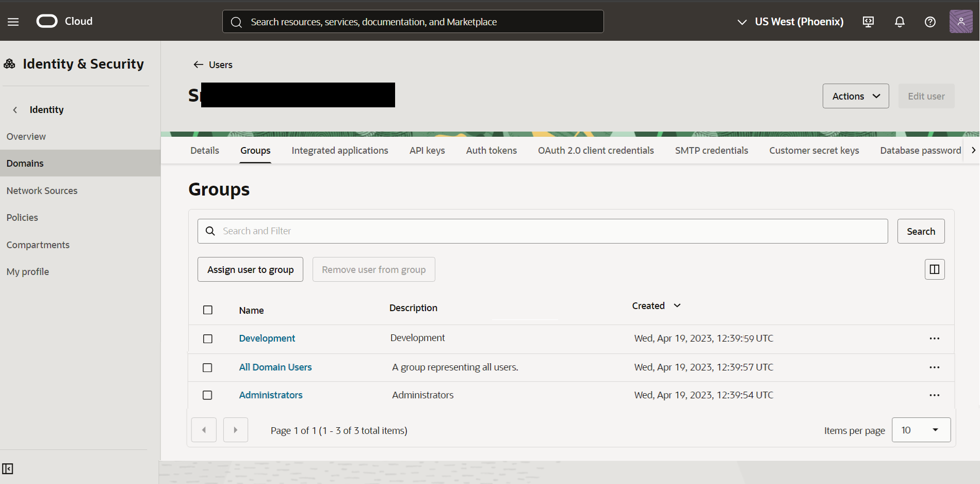The image size is (980, 484).
Task: Click the Search and Filter input field
Action: click(x=542, y=231)
